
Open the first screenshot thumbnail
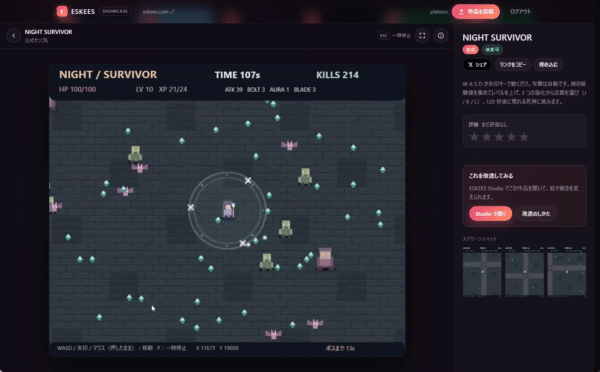click(x=482, y=271)
